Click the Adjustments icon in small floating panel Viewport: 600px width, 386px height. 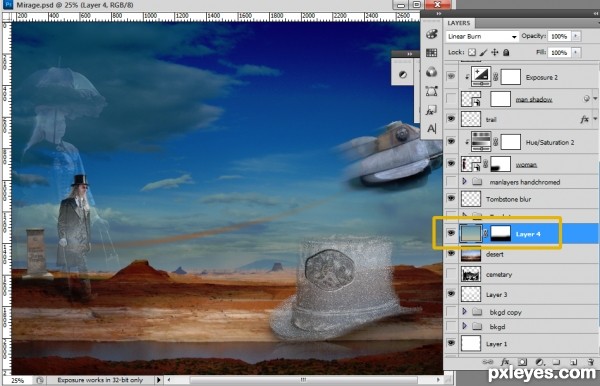[403, 75]
